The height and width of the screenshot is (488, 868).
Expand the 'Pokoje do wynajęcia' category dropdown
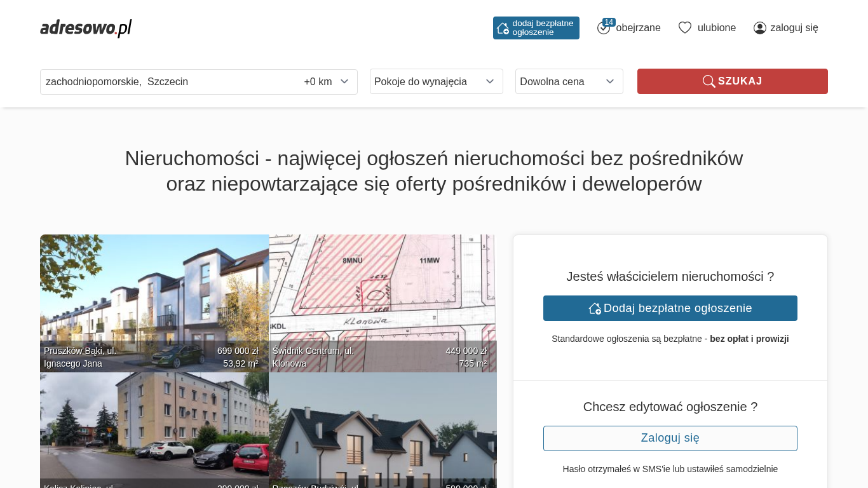pyautogui.click(x=436, y=81)
